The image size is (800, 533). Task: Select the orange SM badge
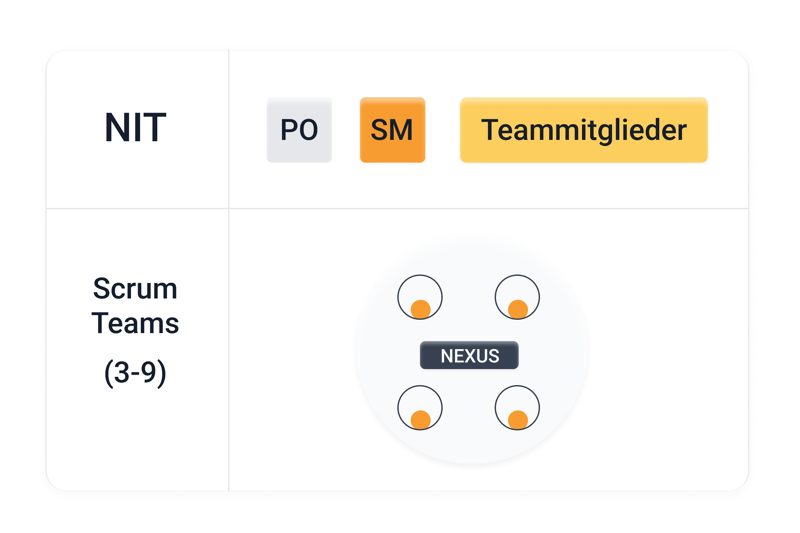[x=392, y=130]
